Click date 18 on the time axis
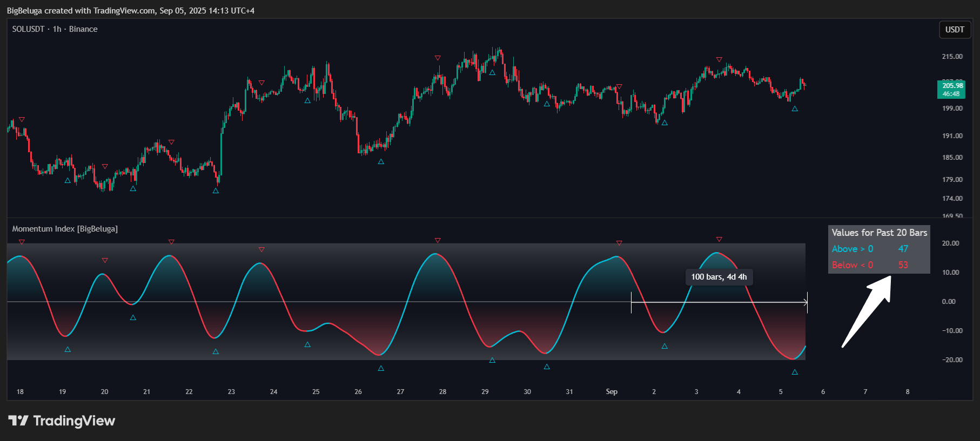Screen dimensions: 980x441 point(20,392)
